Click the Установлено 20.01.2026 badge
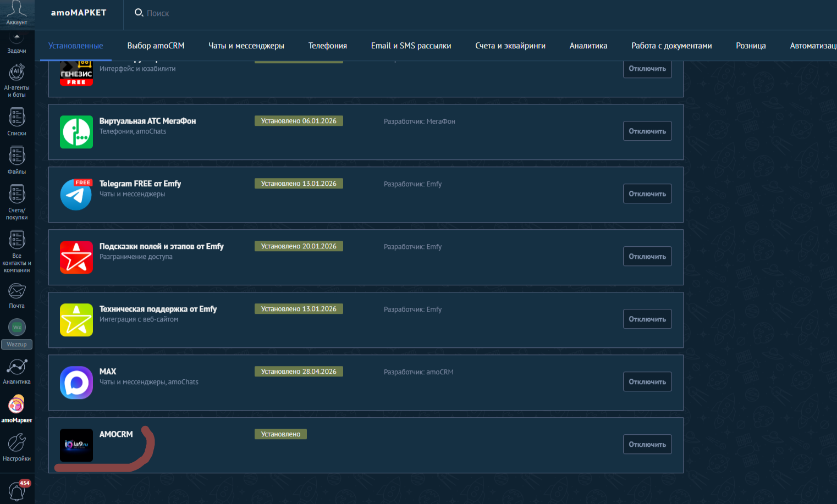This screenshot has width=837, height=504. (299, 246)
